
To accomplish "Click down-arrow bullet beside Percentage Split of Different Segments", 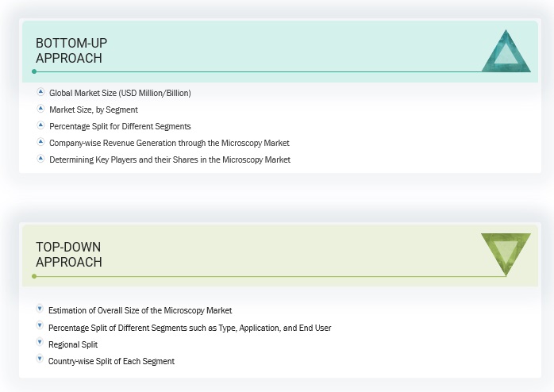I will (40, 326).
